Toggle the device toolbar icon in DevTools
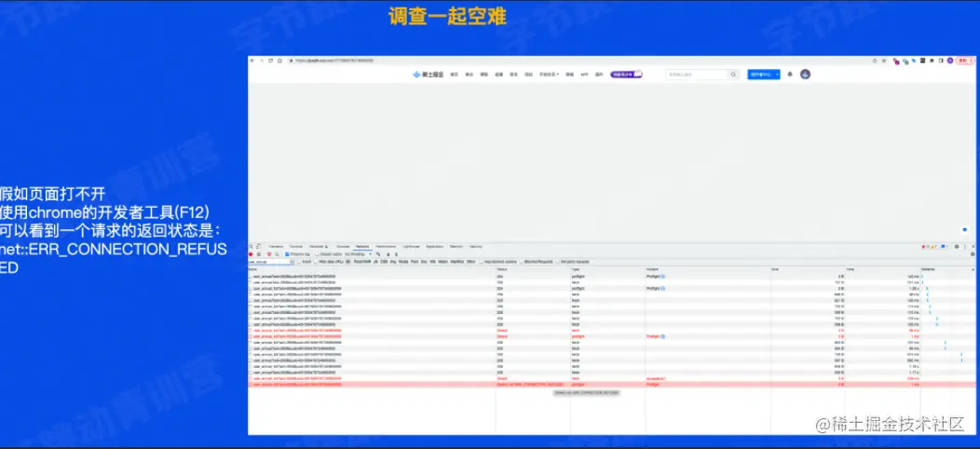Image resolution: width=980 pixels, height=449 pixels. (x=259, y=246)
